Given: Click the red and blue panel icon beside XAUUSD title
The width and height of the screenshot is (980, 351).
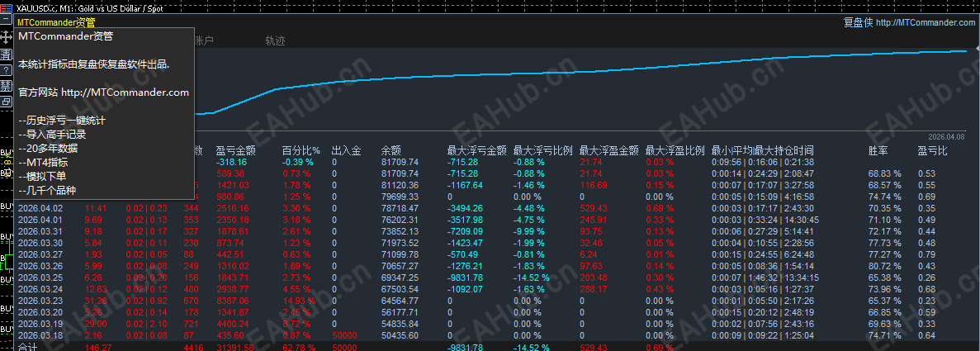Looking at the screenshot, I should 7,7.
